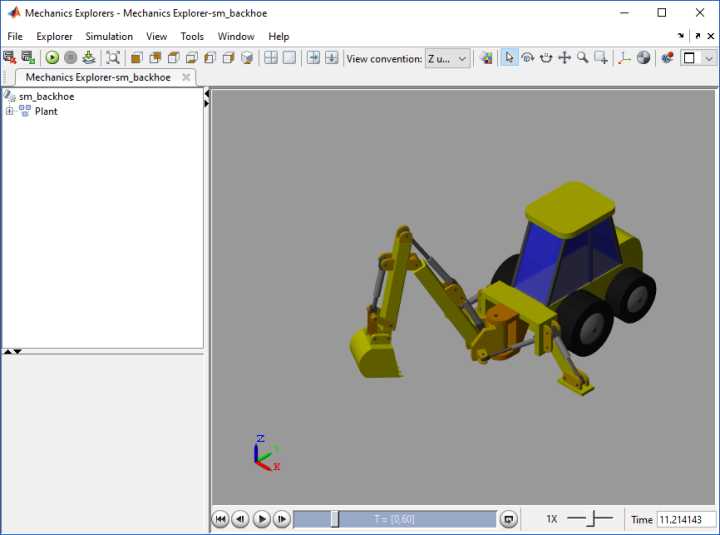Open the background color dropdown arrow
720x535 pixels.
pyautogui.click(x=709, y=58)
